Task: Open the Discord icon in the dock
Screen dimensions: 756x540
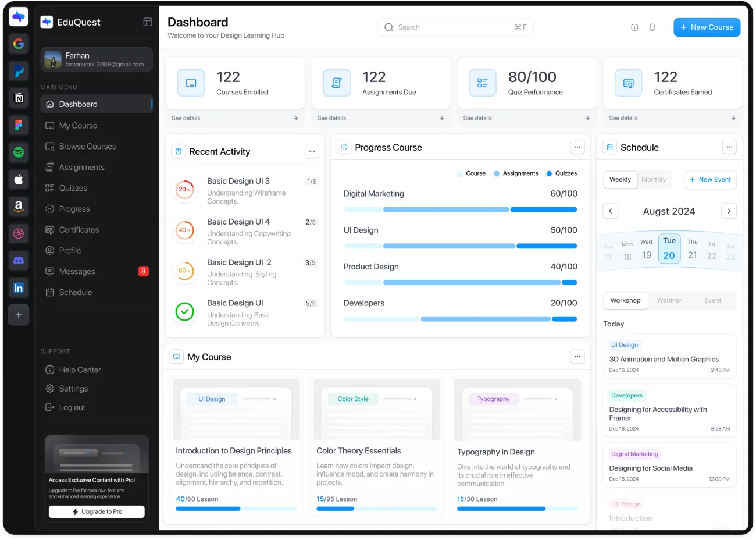Action: pyautogui.click(x=19, y=261)
